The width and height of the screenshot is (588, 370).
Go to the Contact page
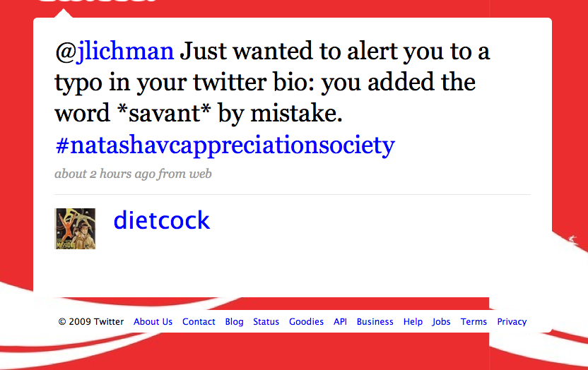199,322
